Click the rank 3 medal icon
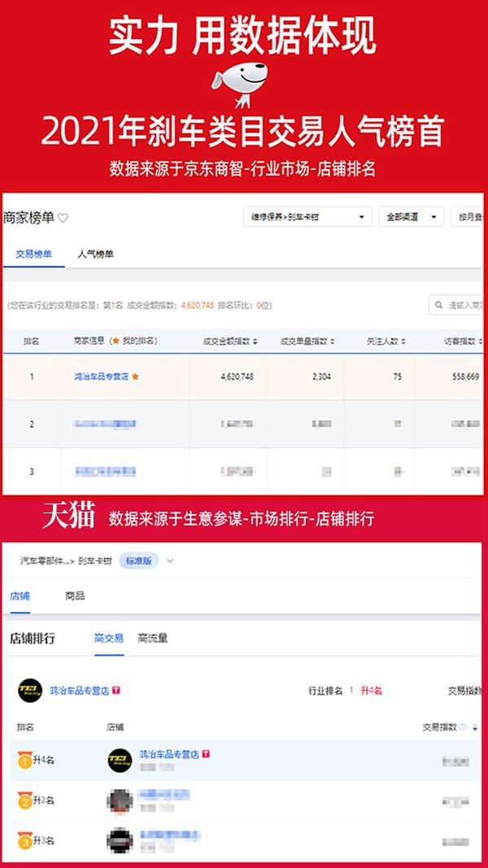Screen dimensions: 488x868 coord(24,841)
